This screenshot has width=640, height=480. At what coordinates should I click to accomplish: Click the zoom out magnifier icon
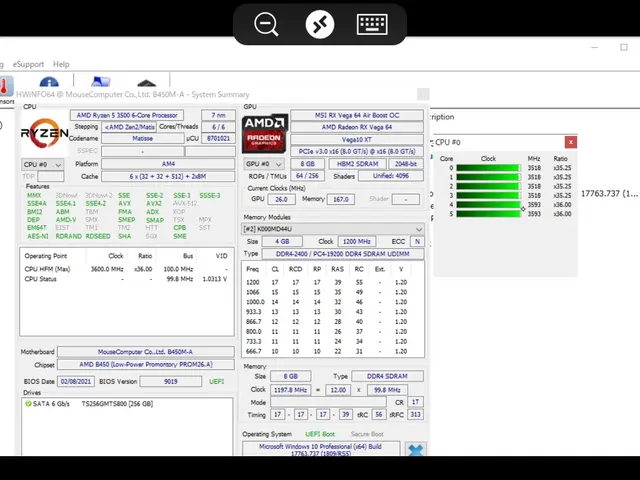[267, 24]
